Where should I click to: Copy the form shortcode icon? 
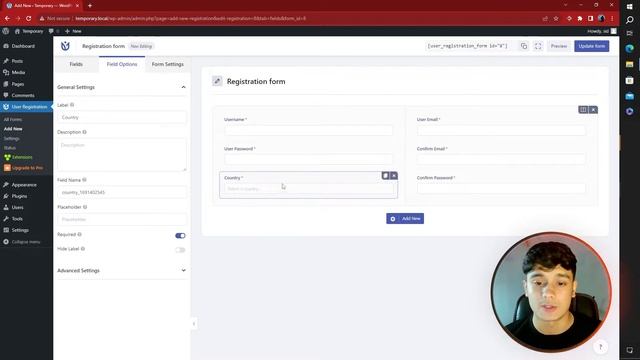pos(524,46)
